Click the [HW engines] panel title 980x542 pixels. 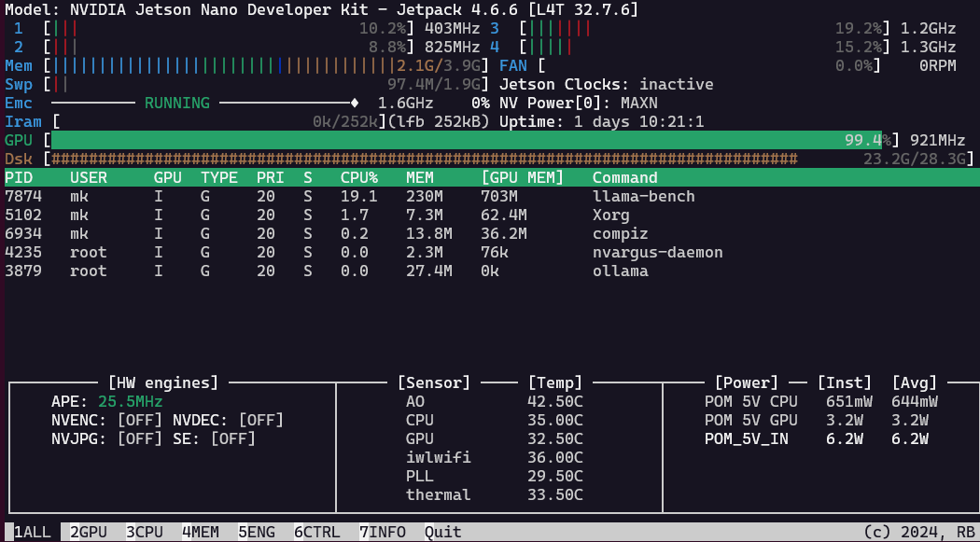(x=163, y=382)
